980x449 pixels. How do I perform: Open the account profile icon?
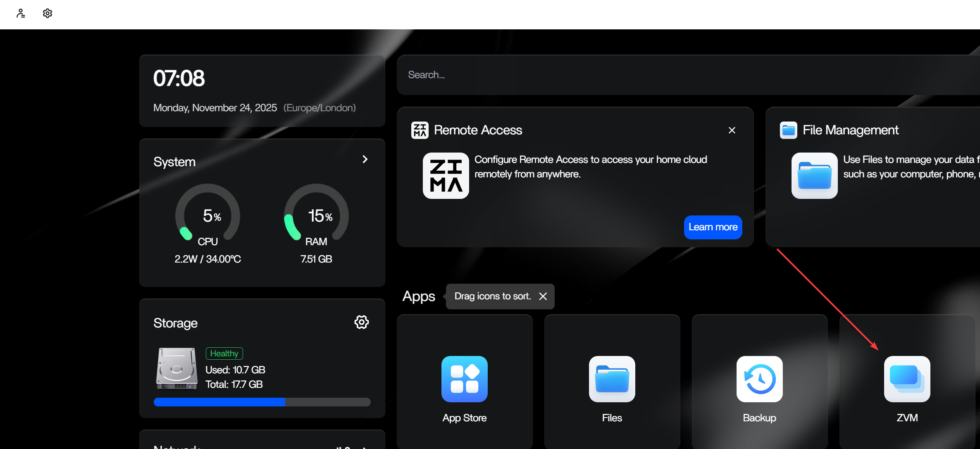click(21, 13)
